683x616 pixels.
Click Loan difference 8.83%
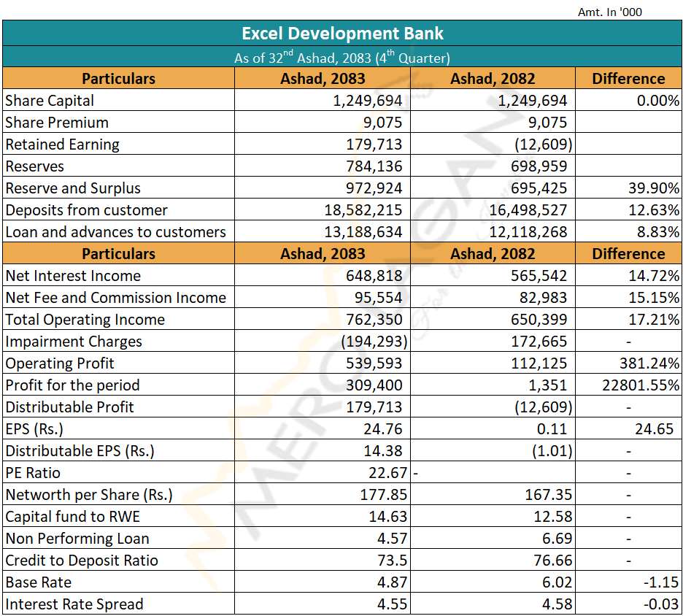(657, 232)
